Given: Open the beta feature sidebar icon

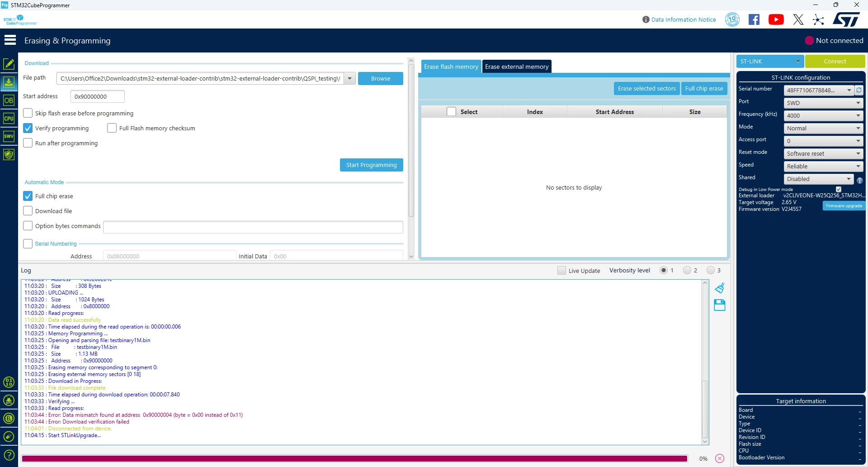Looking at the screenshot, I should [x=9, y=400].
